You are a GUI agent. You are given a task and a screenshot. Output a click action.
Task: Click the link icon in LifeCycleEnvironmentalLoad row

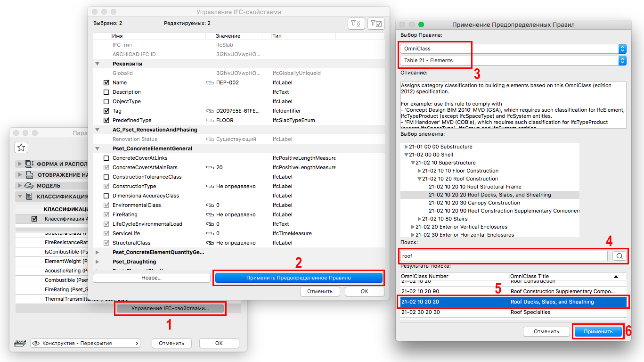pyautogui.click(x=210, y=224)
